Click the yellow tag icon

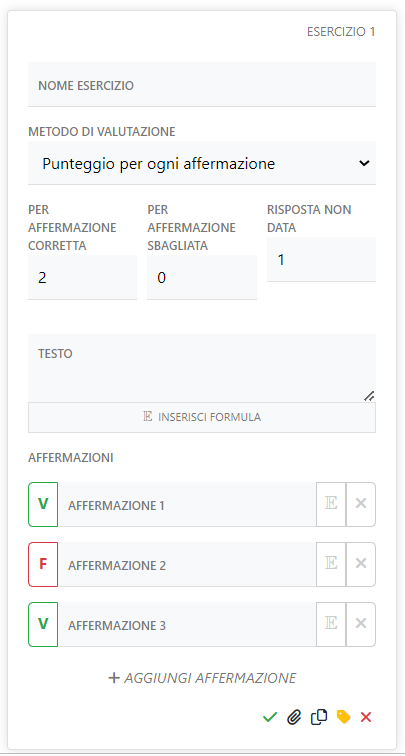click(343, 717)
